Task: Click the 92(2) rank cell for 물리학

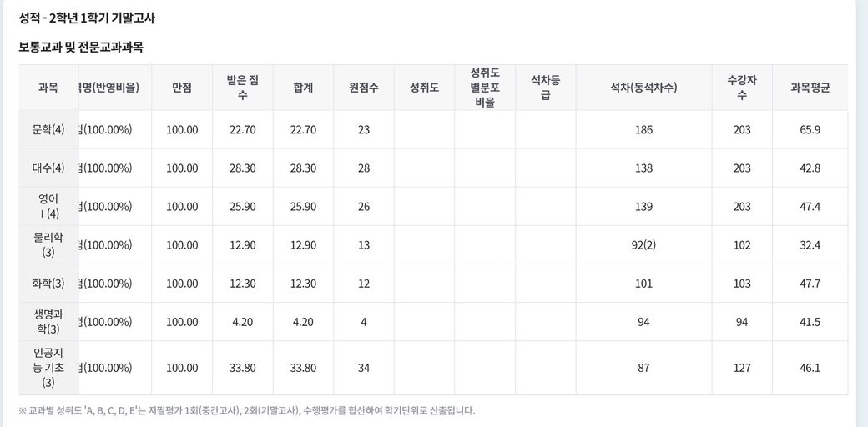Action: pyautogui.click(x=643, y=245)
